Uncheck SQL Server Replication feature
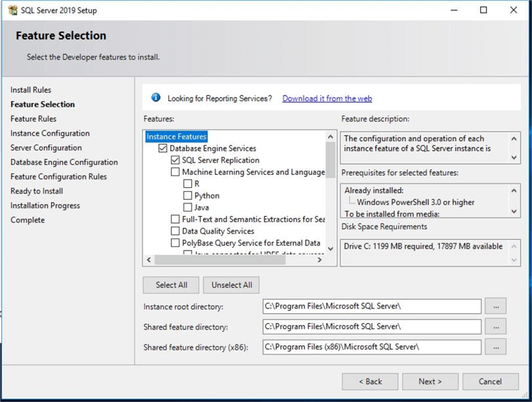 175,160
